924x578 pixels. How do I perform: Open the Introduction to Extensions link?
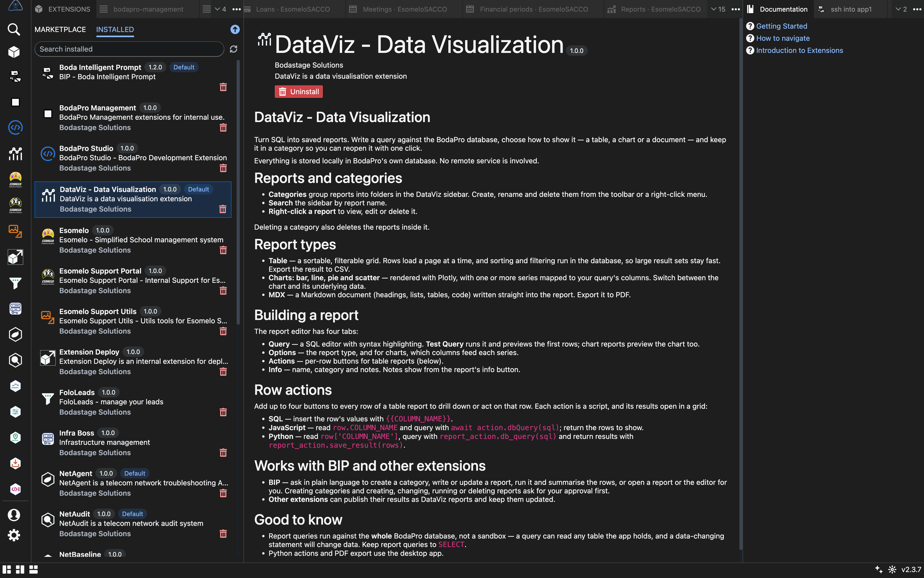coord(799,51)
